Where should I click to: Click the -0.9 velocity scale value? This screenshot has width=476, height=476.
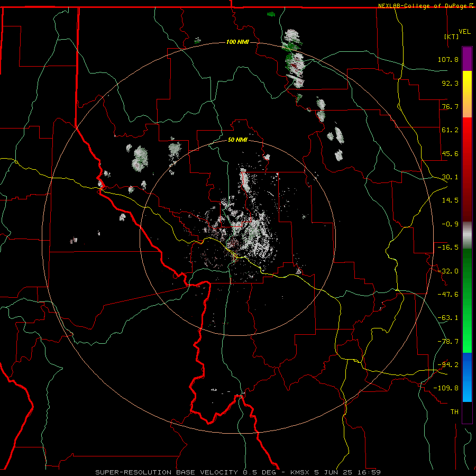point(450,224)
